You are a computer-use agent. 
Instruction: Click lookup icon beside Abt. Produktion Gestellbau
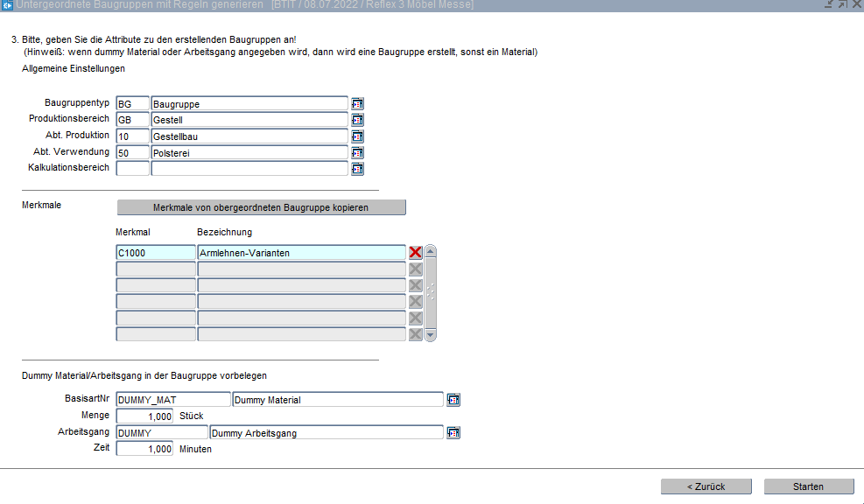click(357, 136)
